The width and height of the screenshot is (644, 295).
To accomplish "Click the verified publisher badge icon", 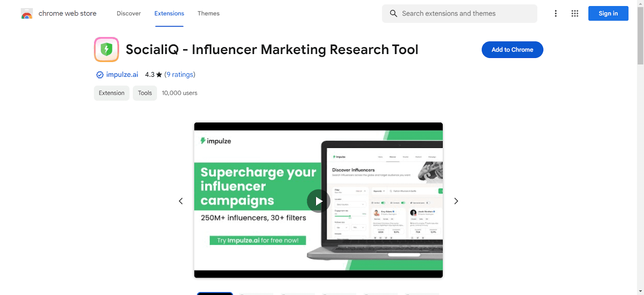I will 100,75.
